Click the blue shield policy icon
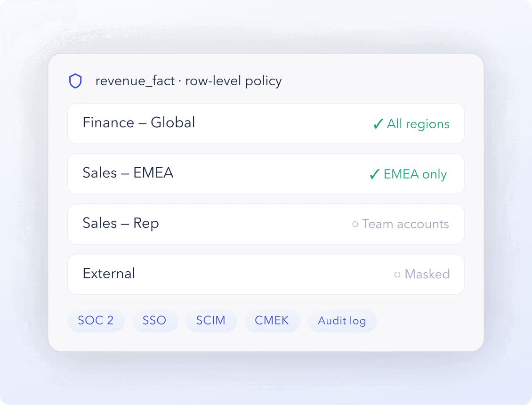 (x=75, y=81)
